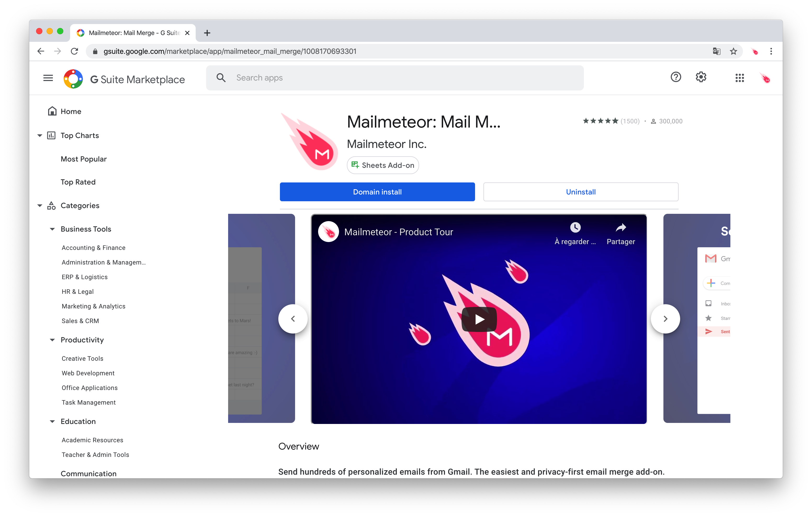Open Academic Resources category
The image size is (812, 517).
click(92, 440)
